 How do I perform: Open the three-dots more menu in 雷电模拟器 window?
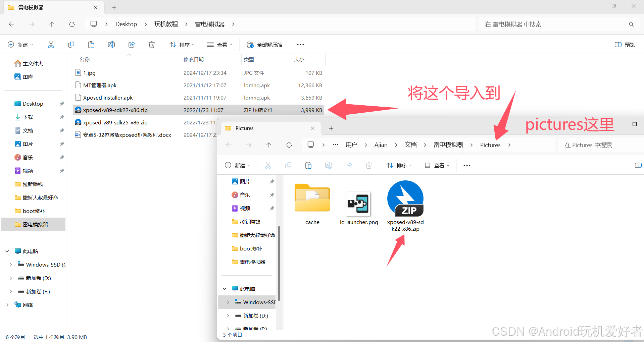tap(300, 45)
